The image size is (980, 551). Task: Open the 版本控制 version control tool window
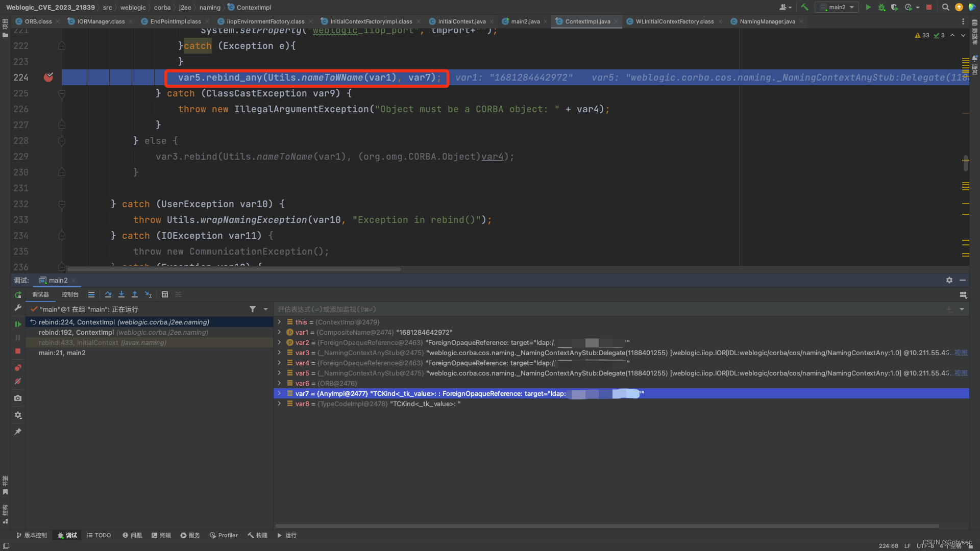[x=32, y=535]
